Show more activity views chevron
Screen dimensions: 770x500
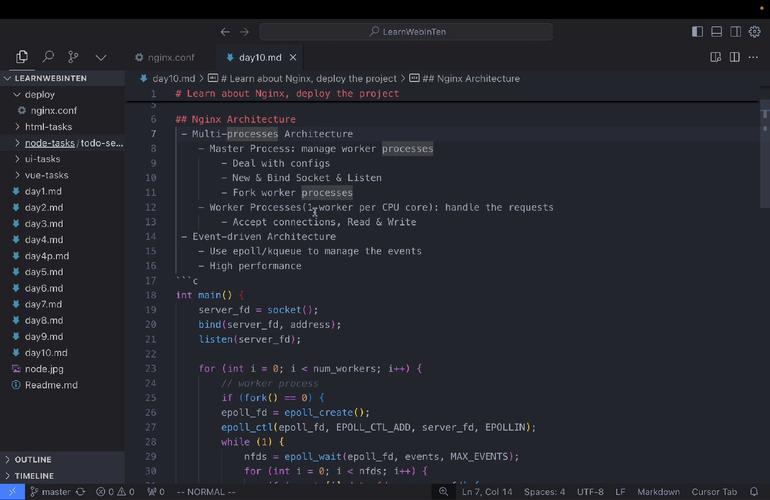101,57
